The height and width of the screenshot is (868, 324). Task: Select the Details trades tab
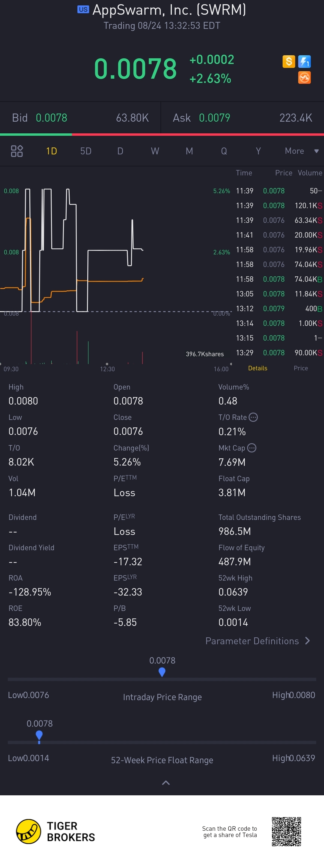coord(258,368)
